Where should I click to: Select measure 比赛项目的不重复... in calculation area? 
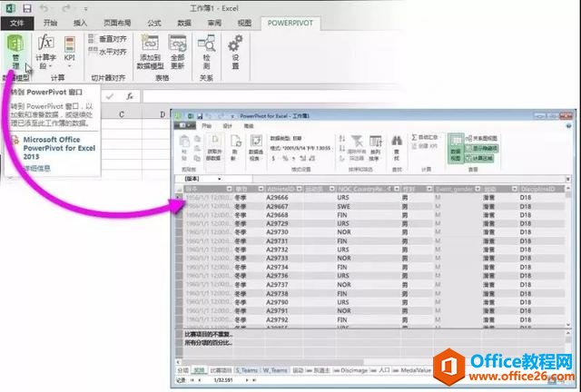point(209,334)
